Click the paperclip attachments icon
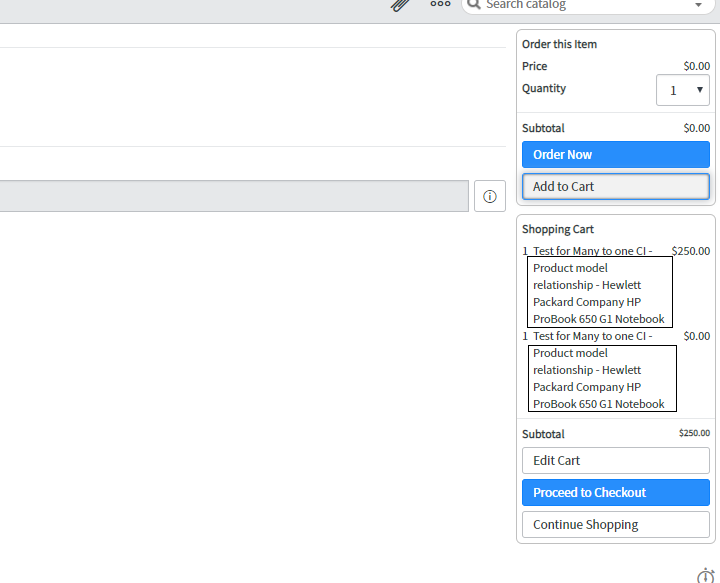 (400, 4)
